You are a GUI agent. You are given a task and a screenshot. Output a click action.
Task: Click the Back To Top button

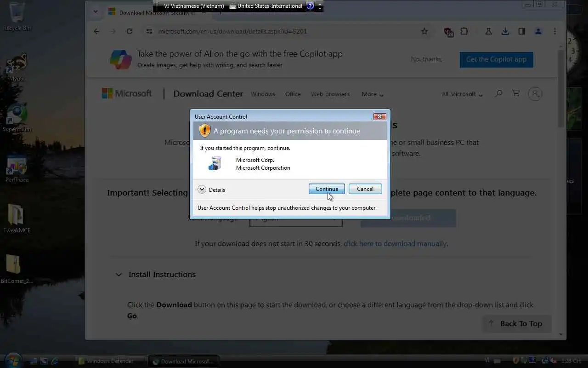point(517,324)
